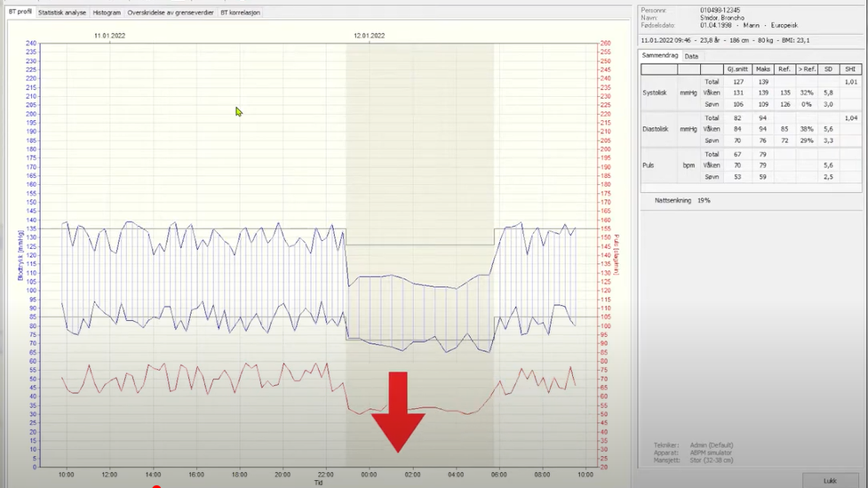This screenshot has width=868, height=488.
Task: Click the SHI column header
Action: 849,68
